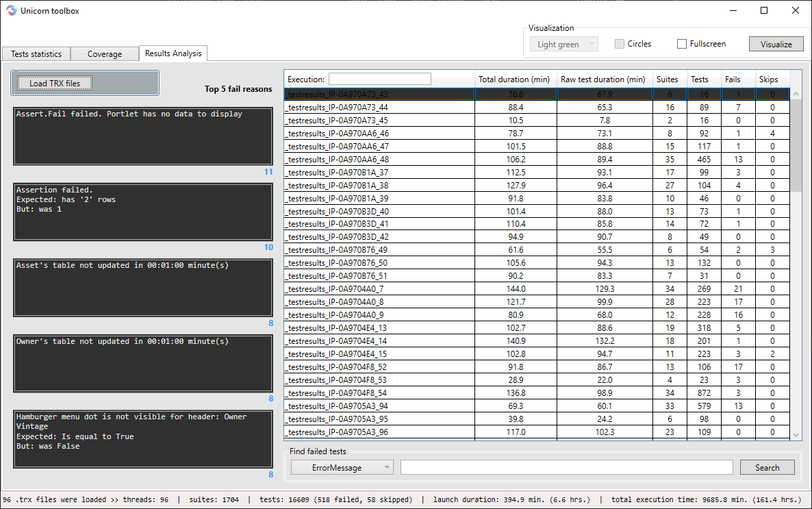This screenshot has height=509, width=812.
Task: Select row _testresults_IP-0A970AA6_48
Action: tap(537, 159)
